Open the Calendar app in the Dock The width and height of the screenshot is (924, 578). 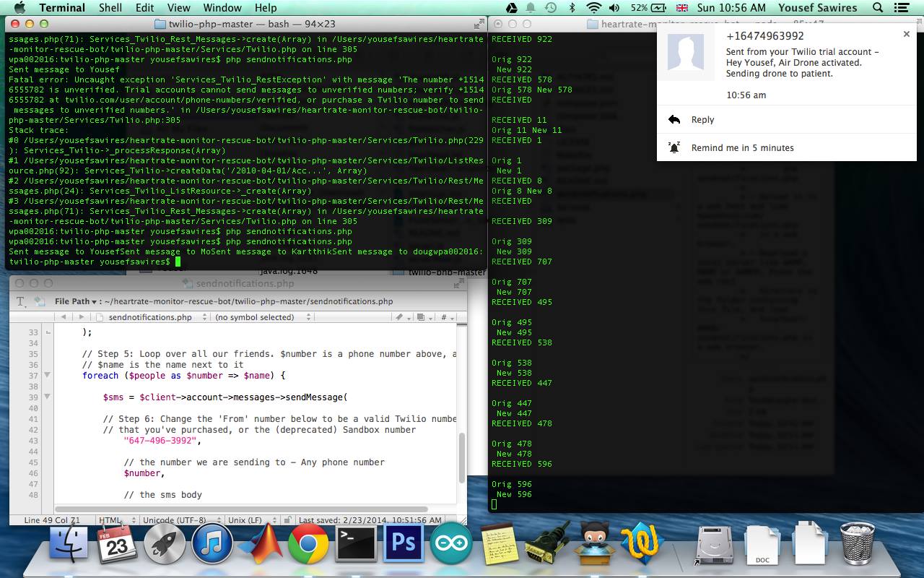(x=116, y=543)
